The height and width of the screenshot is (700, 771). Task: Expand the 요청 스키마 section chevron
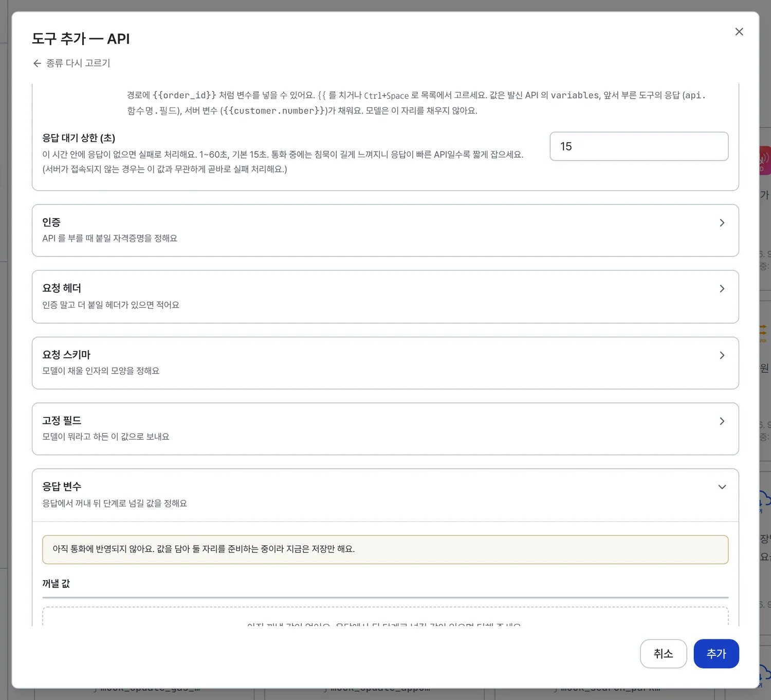point(722,355)
